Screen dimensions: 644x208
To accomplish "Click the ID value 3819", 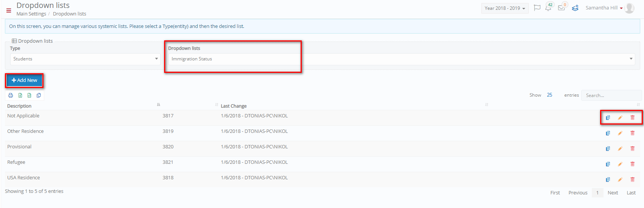I will pos(168,131).
